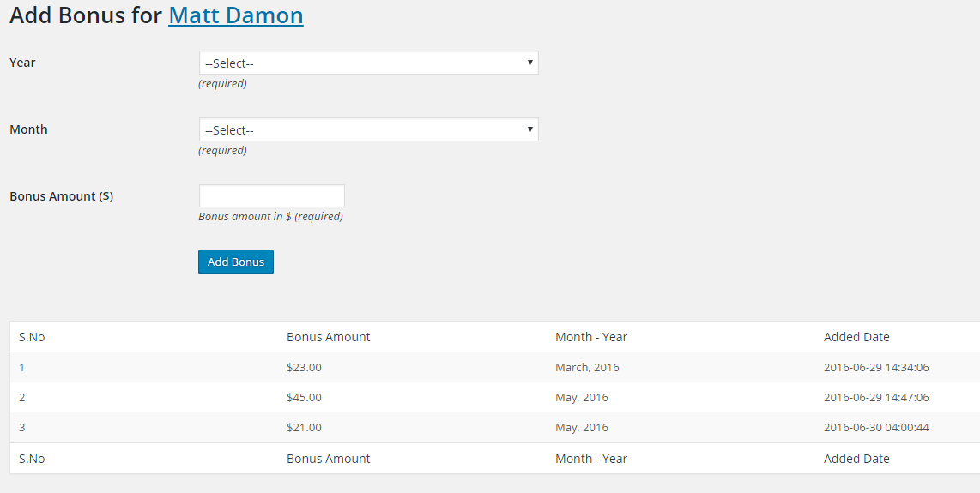Click the 2016-06-30 04:00:44 added date
Screen dimensions: 980x493
point(876,427)
